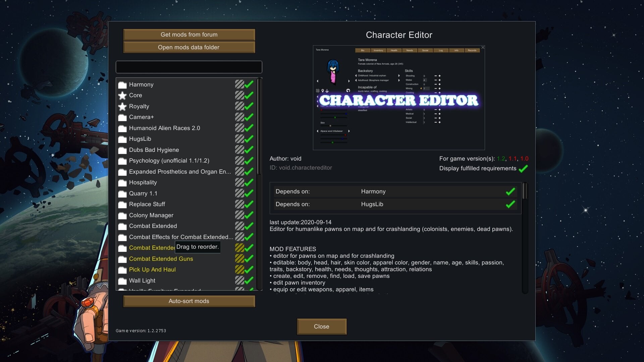
Task: Click the ID: void.charactereditor text
Action: point(301,168)
